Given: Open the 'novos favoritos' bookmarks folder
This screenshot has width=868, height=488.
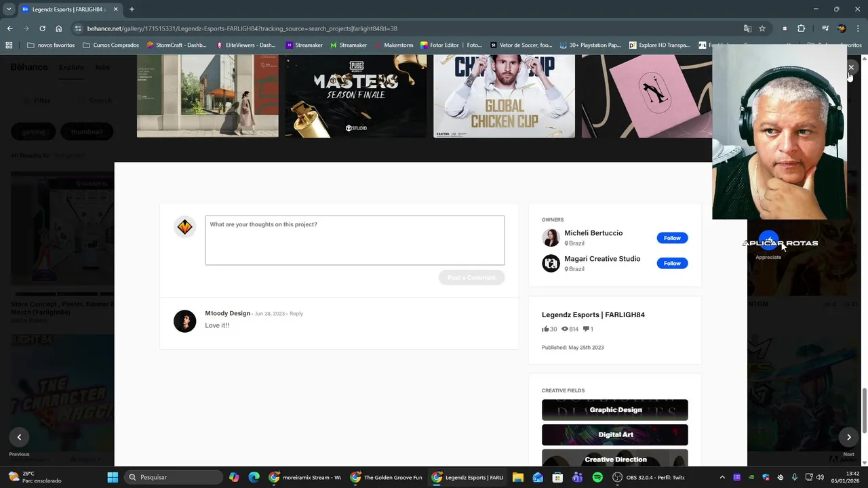Looking at the screenshot, I should [51, 45].
